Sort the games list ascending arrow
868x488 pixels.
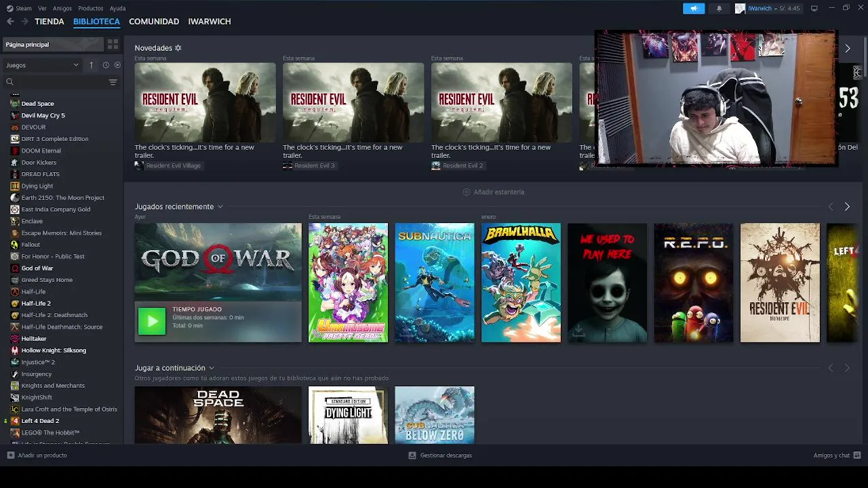[x=91, y=65]
